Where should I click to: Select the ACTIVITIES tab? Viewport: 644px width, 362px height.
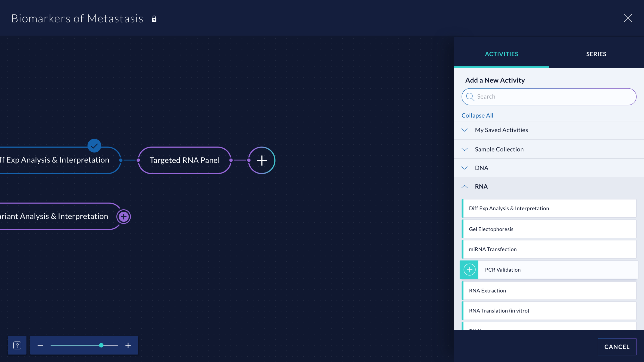[502, 54]
